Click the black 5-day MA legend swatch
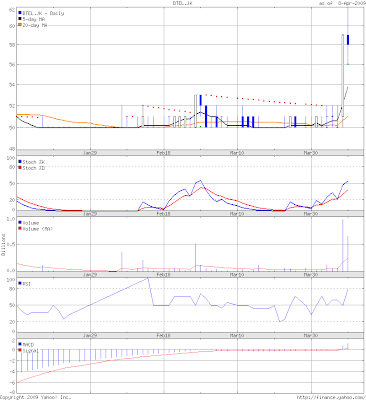This screenshot has width=366, height=400. [20, 19]
